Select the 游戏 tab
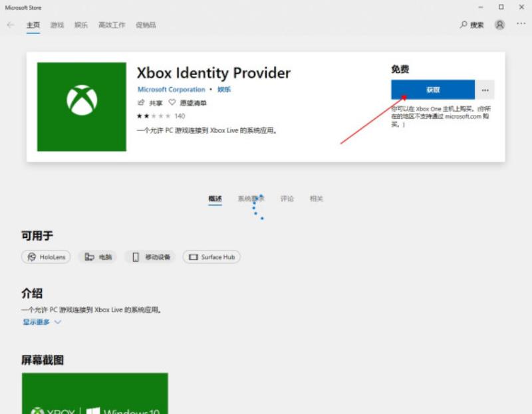532x414 pixels. coord(57,25)
